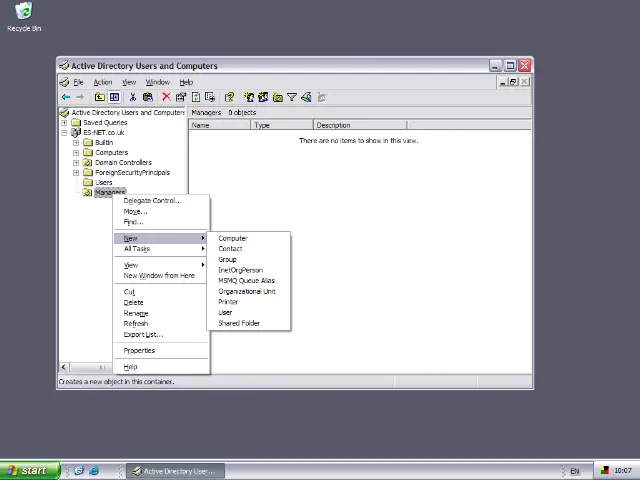Click the Cut scissors toolbar icon

pos(133,97)
